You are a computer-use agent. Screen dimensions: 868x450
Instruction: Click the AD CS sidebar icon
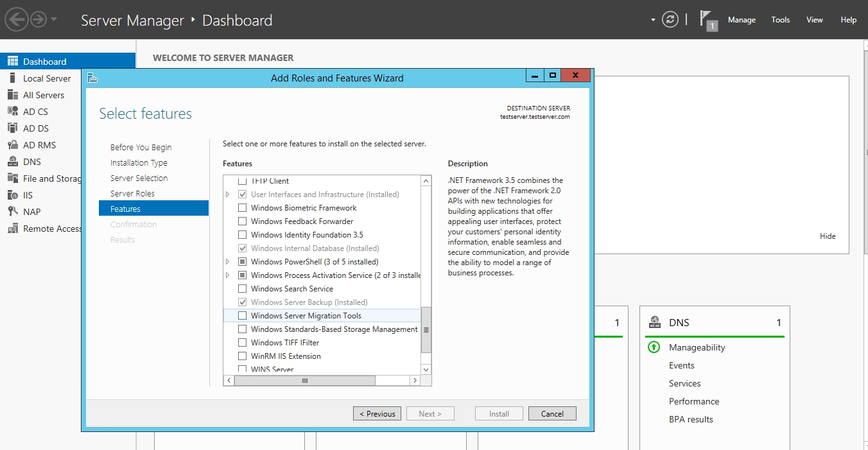(x=12, y=112)
